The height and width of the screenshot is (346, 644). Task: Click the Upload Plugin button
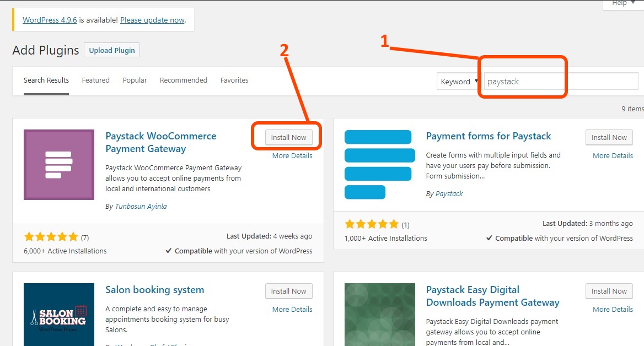pyautogui.click(x=111, y=50)
